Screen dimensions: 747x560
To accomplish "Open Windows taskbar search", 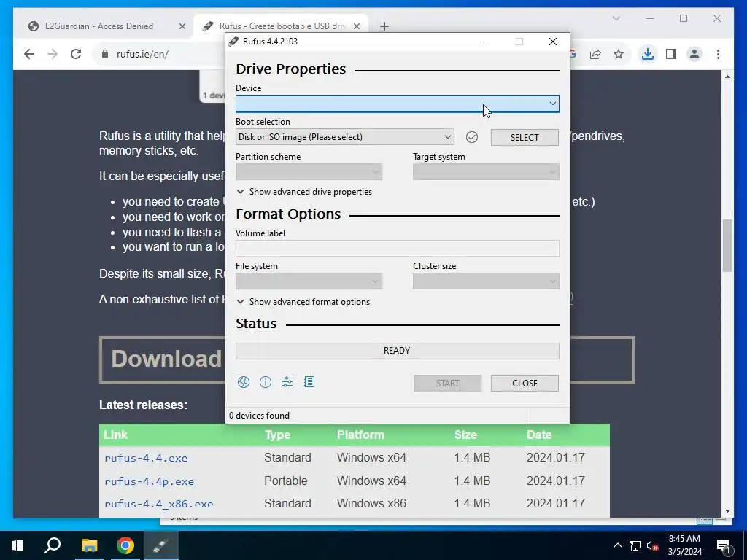I will tap(53, 545).
